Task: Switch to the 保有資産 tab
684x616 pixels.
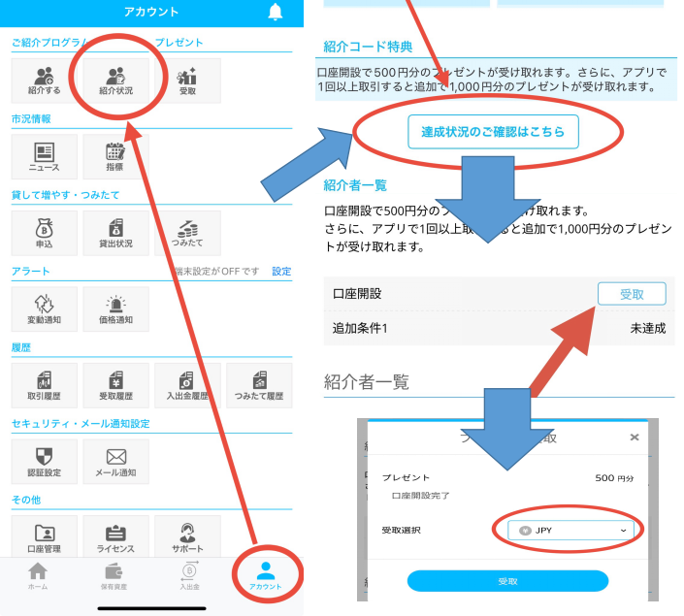Action: [114, 576]
